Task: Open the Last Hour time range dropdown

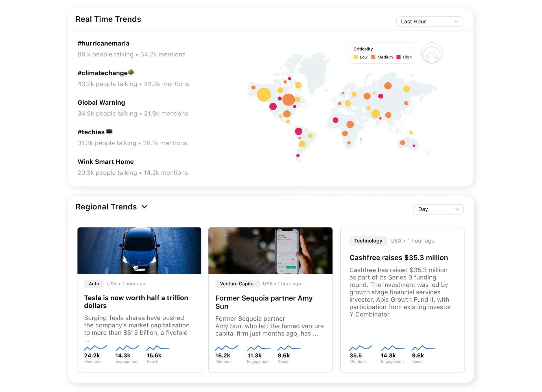Action: point(429,22)
